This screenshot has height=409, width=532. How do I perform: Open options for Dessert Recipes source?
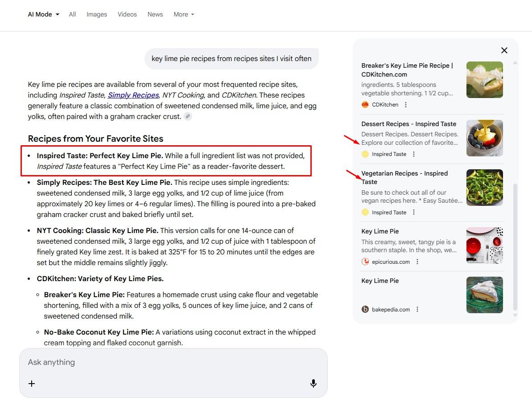pyautogui.click(x=413, y=154)
